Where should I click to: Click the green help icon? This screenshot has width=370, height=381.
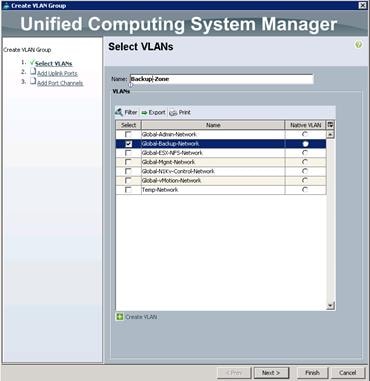[x=358, y=45]
